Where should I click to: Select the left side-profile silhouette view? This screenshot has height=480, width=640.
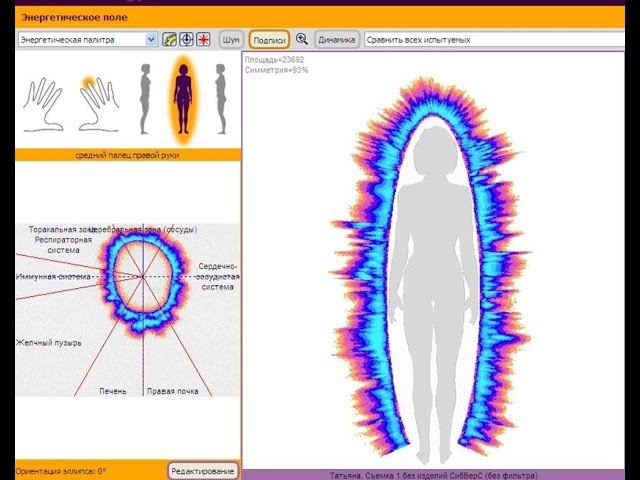point(144,99)
